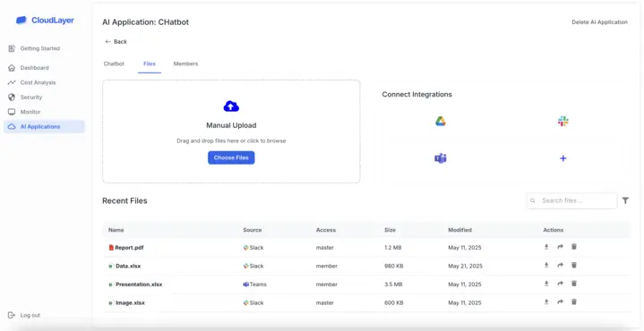Image resolution: width=644 pixels, height=331 pixels.
Task: Delete Presentation.xlsx with trash icon
Action: pos(574,283)
